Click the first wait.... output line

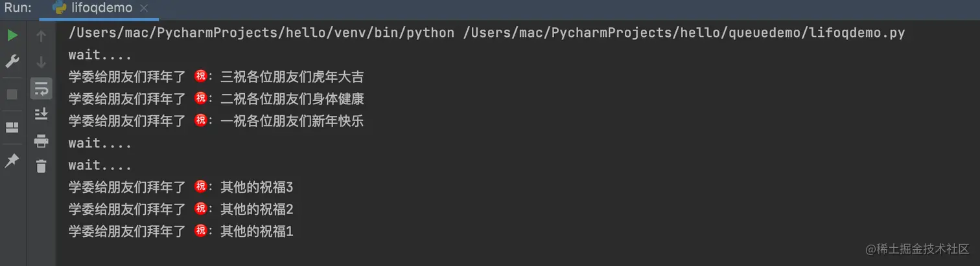100,55
